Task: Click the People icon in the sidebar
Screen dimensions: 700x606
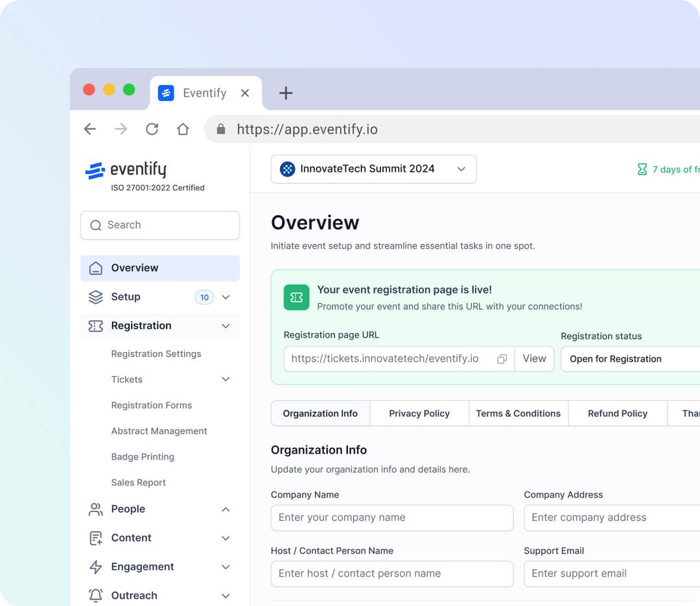Action: [x=95, y=509]
